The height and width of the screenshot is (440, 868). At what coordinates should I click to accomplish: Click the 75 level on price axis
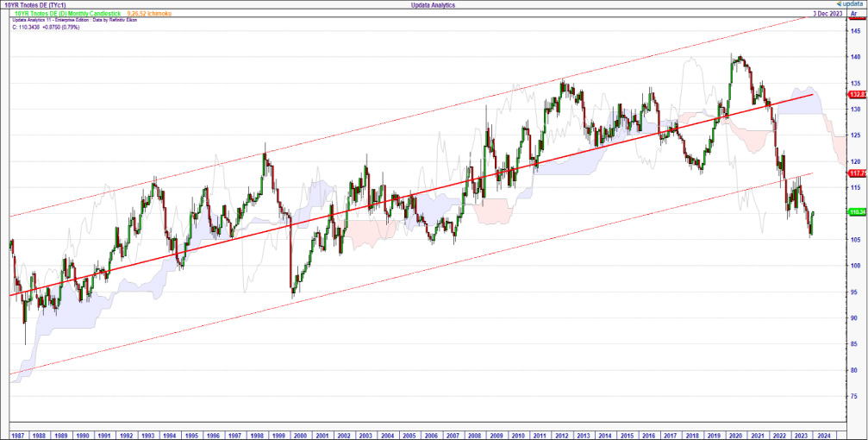[x=855, y=396]
